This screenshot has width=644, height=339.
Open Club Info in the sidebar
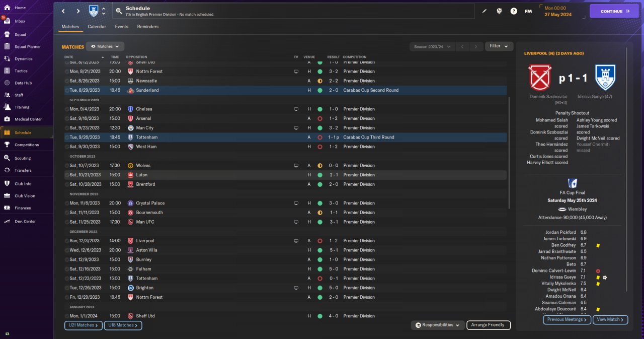23,184
